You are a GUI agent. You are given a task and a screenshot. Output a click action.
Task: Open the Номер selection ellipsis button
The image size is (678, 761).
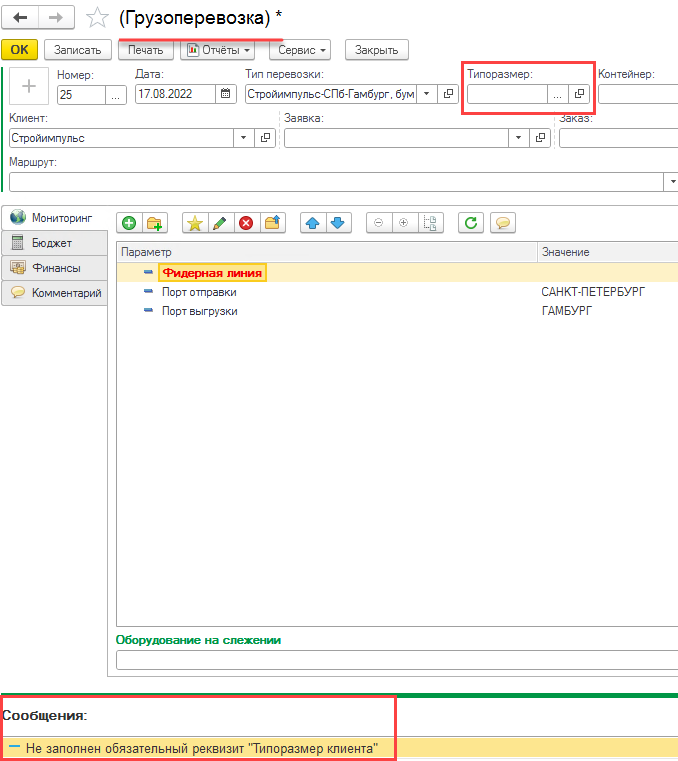pos(116,95)
